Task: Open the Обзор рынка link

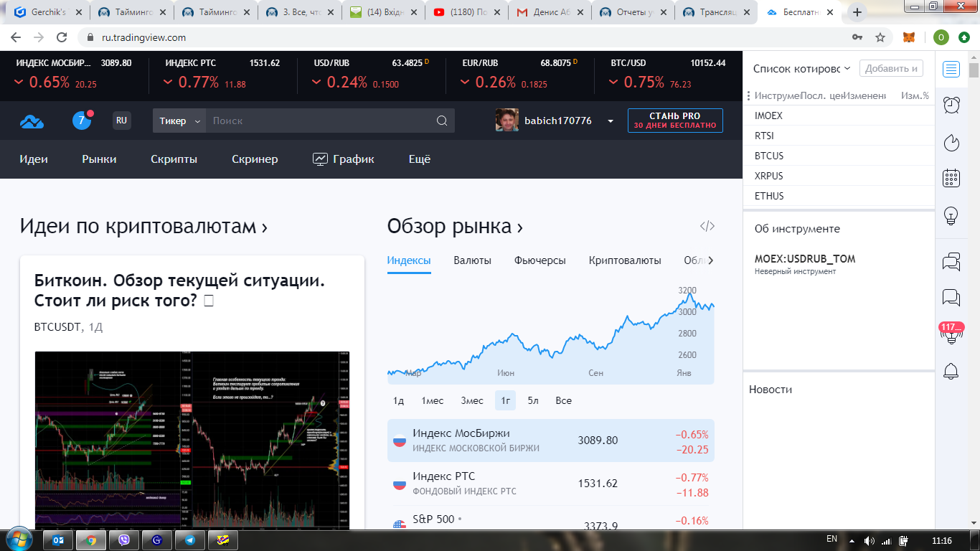Action: coord(455,227)
